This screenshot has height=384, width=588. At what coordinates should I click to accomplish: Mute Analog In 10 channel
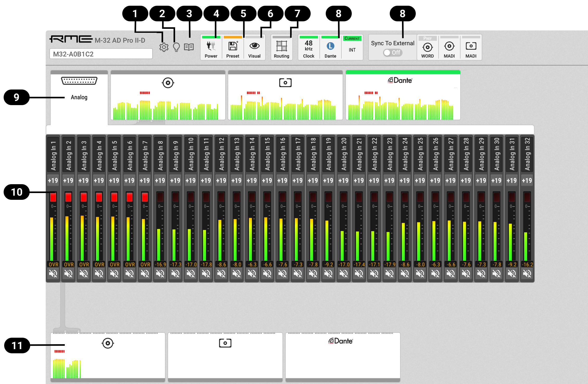[191, 274]
